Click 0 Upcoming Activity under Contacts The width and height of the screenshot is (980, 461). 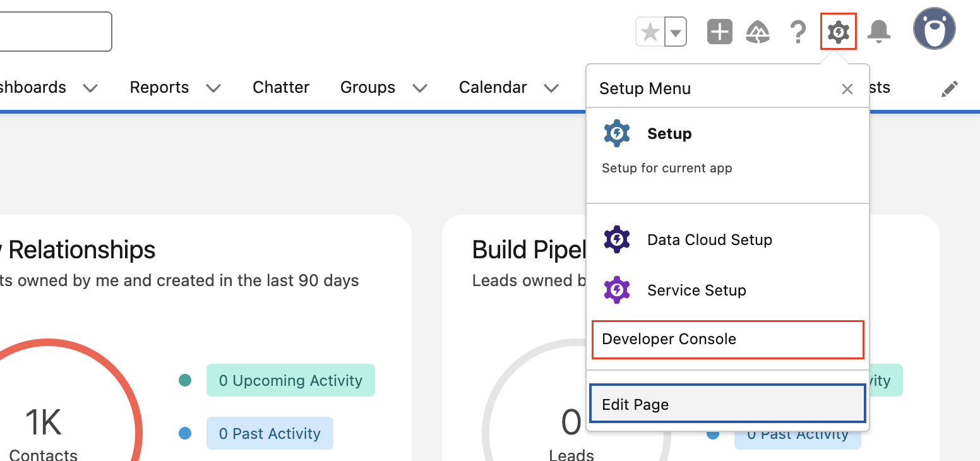[x=290, y=380]
